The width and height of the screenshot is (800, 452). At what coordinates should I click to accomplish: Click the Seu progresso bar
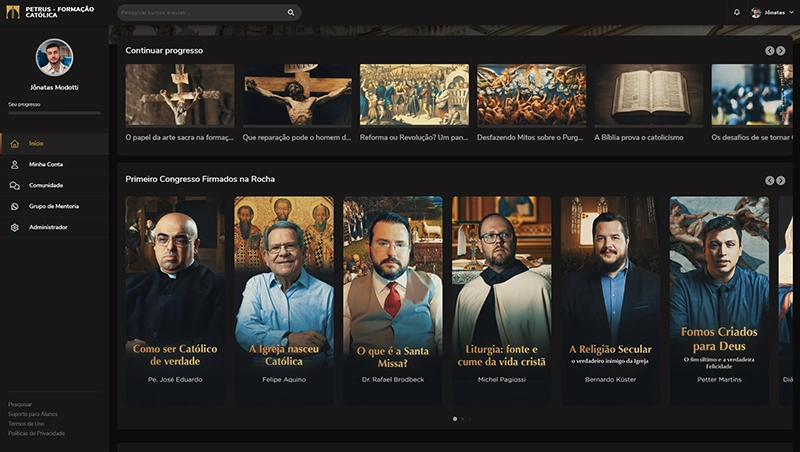54,113
